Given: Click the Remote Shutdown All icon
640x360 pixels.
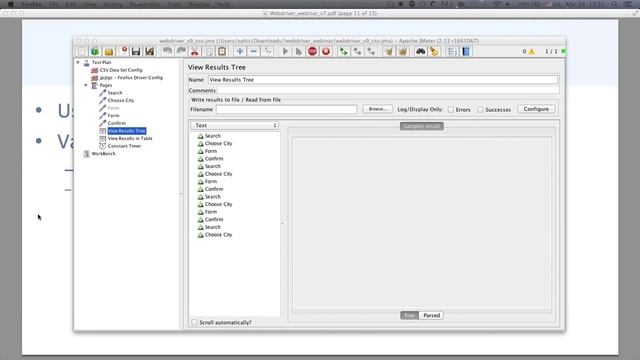Looking at the screenshot, I should tap(371, 51).
